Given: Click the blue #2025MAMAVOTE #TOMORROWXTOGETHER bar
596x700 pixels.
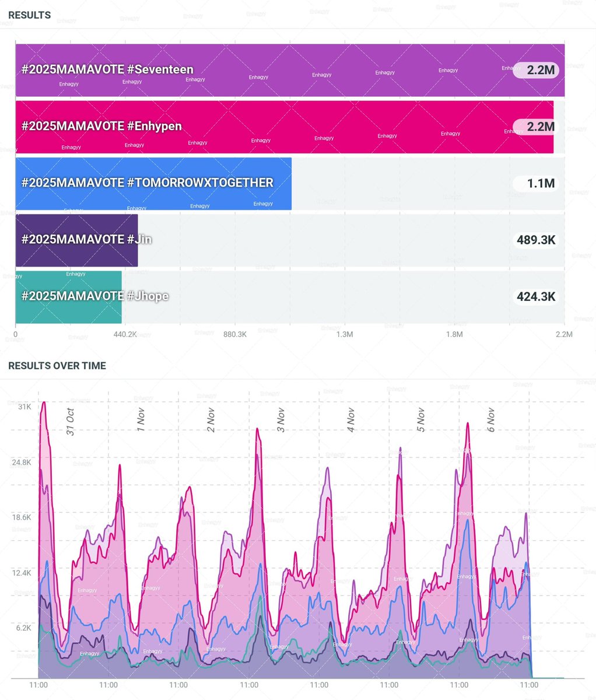Looking at the screenshot, I should coord(153,183).
